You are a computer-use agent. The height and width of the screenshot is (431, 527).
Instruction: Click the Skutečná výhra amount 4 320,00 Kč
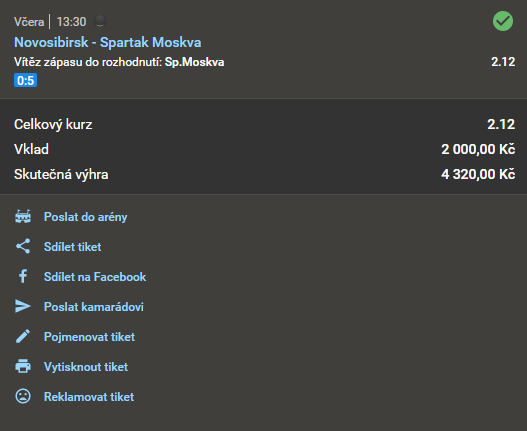[478, 174]
